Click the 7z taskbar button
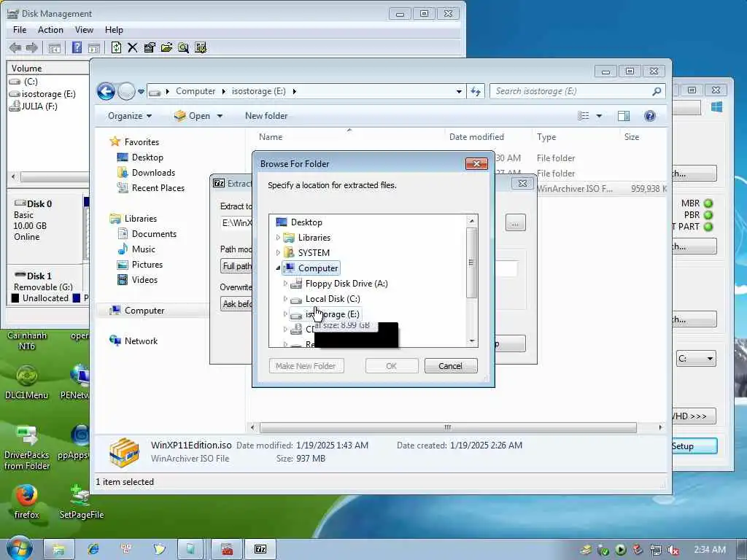747x560 pixels. click(x=260, y=549)
